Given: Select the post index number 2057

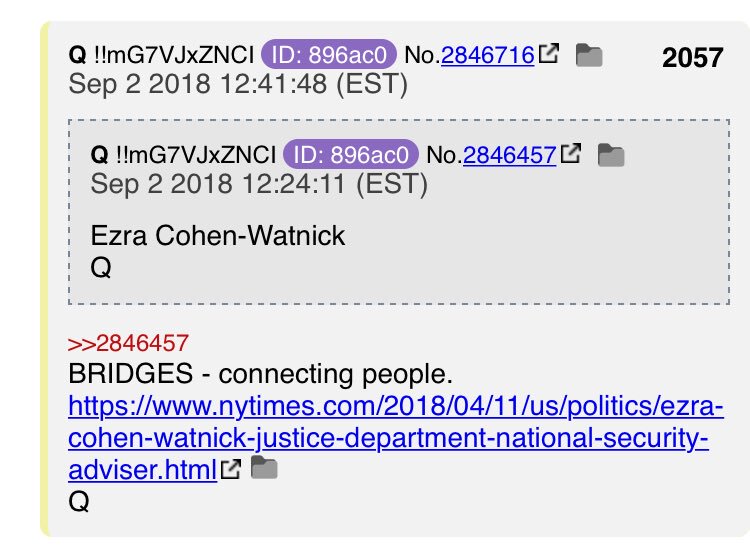Looking at the screenshot, I should (x=692, y=58).
